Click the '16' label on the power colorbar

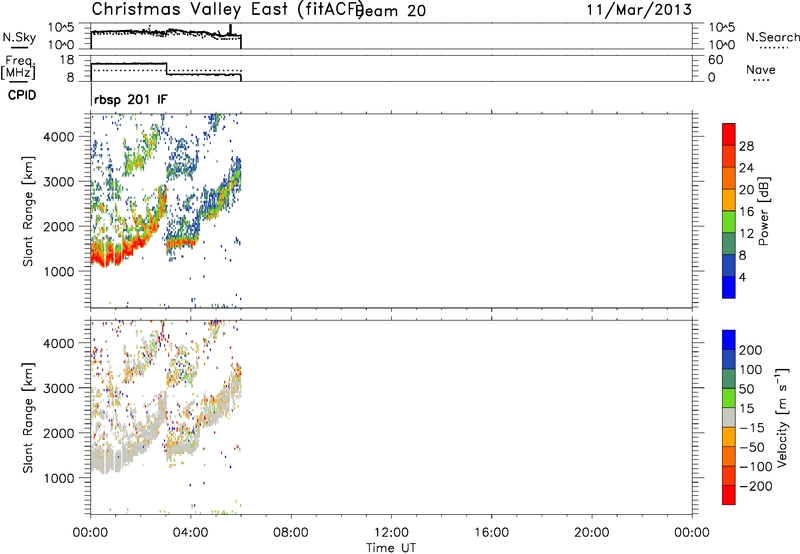(746, 212)
